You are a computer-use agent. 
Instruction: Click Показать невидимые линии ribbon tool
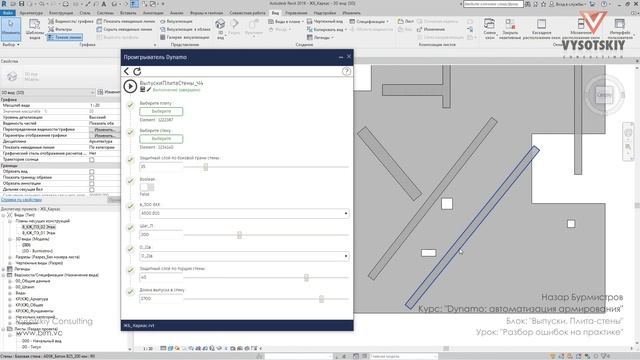126,21
